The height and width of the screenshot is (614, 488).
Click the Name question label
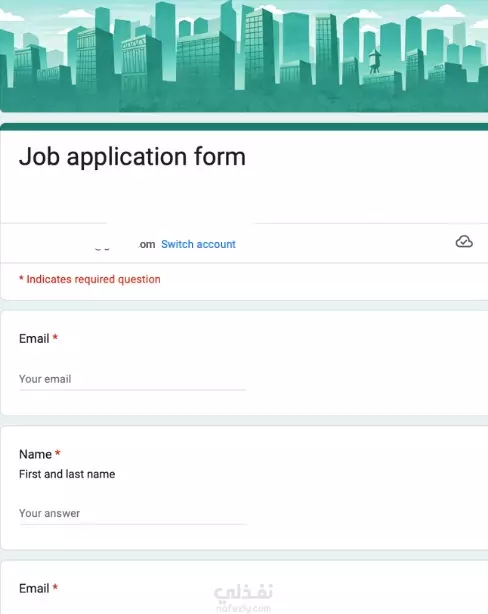pos(35,454)
